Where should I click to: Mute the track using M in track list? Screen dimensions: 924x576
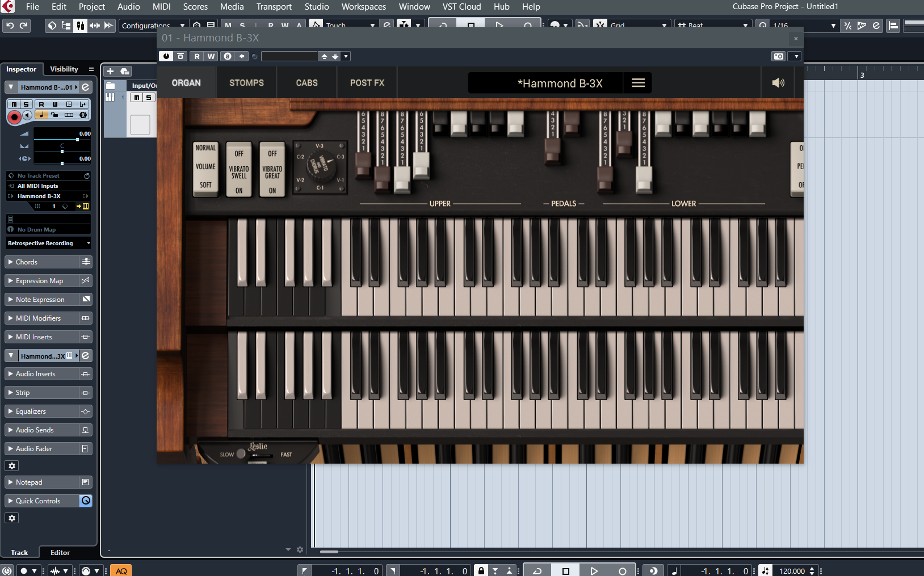pyautogui.click(x=137, y=98)
